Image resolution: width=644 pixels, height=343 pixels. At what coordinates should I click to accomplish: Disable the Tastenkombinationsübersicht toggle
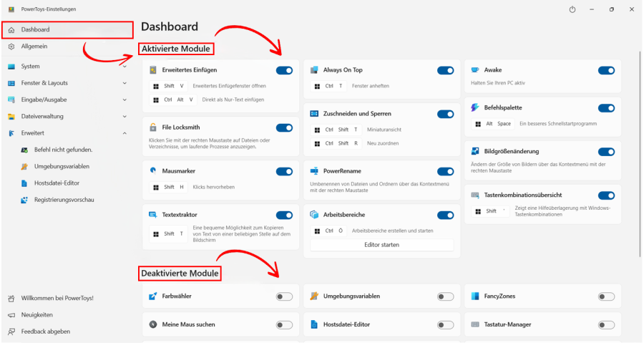606,195
